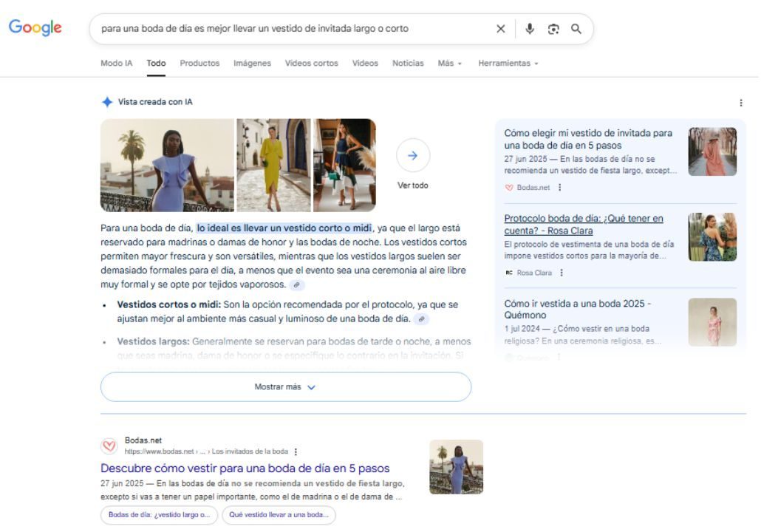Image resolution: width=761 pixels, height=532 pixels.
Task: Click source link icon after boda de día bullet
Action: [422, 319]
